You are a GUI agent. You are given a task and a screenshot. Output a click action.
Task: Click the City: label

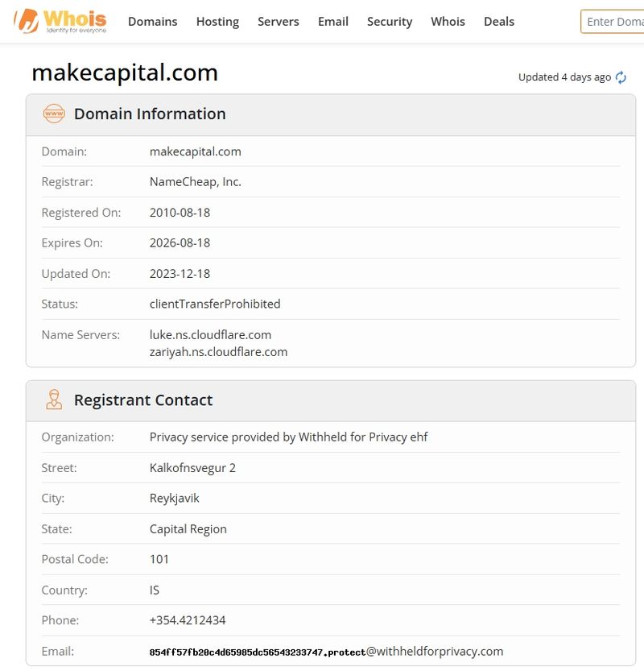(53, 499)
